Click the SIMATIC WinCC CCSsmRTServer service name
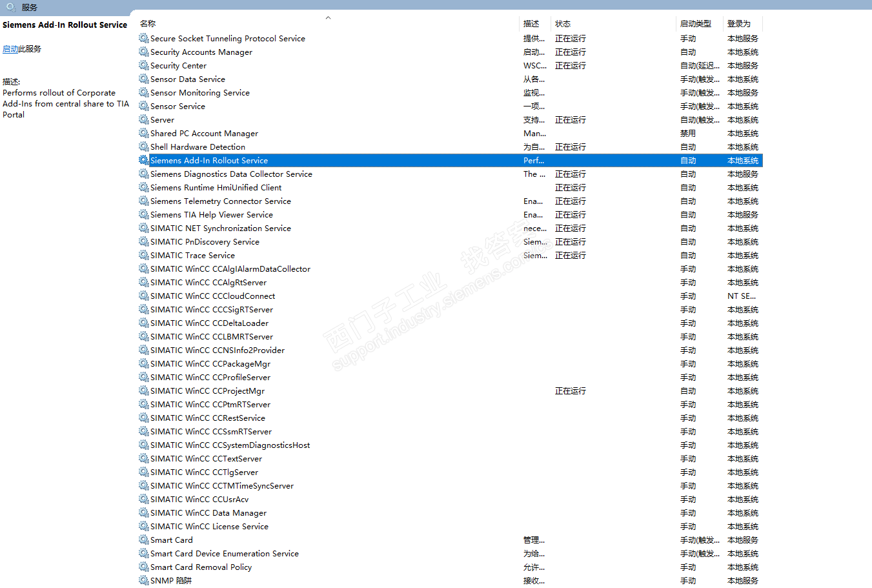872x588 pixels. click(x=211, y=432)
